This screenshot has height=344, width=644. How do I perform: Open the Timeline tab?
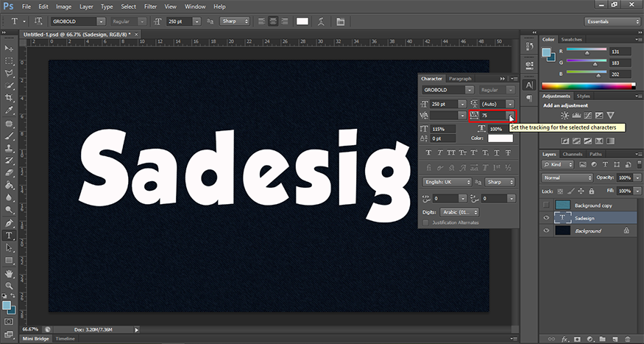coord(66,339)
